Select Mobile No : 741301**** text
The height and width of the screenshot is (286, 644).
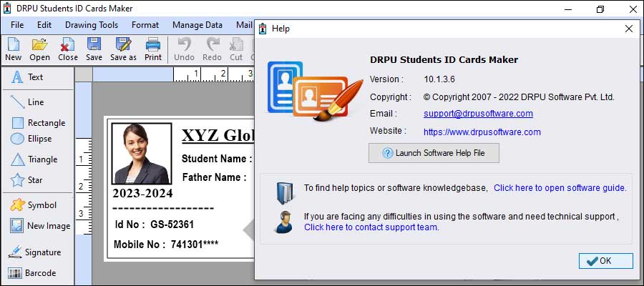tap(166, 245)
